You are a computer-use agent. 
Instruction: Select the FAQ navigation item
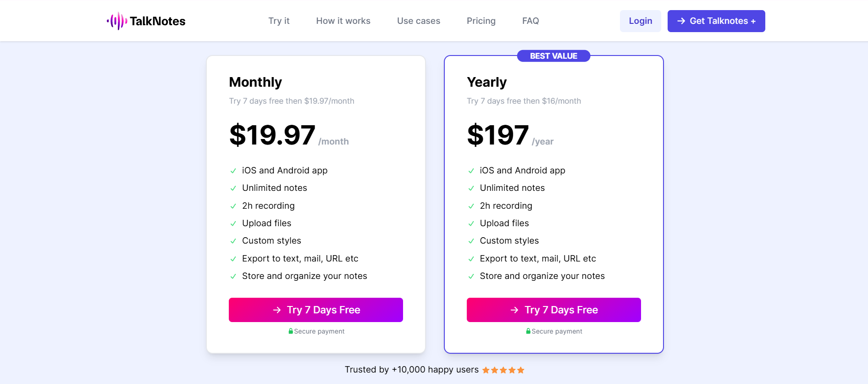(x=530, y=21)
